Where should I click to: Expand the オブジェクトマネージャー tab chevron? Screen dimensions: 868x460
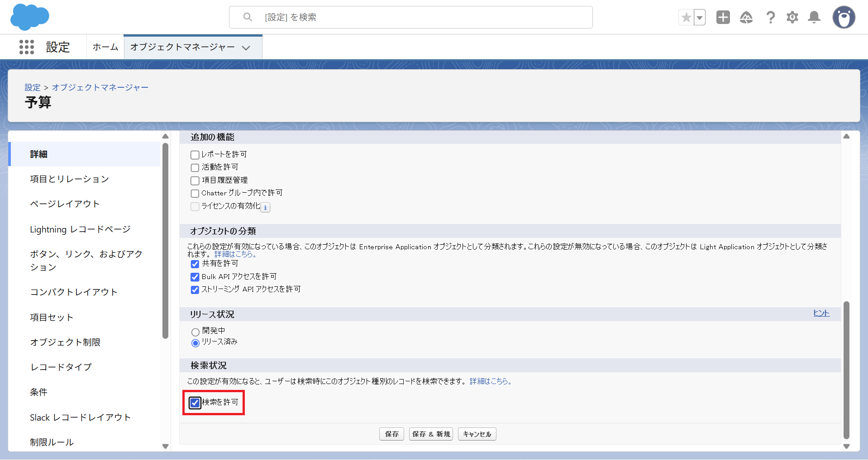[246, 47]
